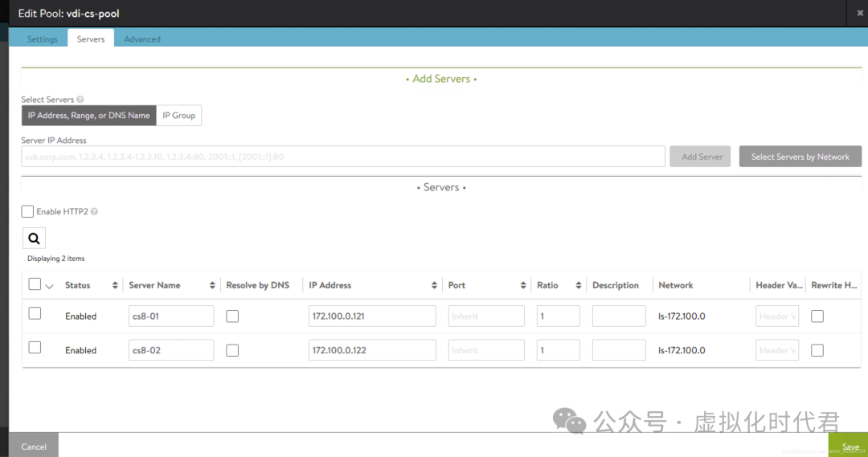
Task: Edit the cs8-01 server name field
Action: point(171,316)
